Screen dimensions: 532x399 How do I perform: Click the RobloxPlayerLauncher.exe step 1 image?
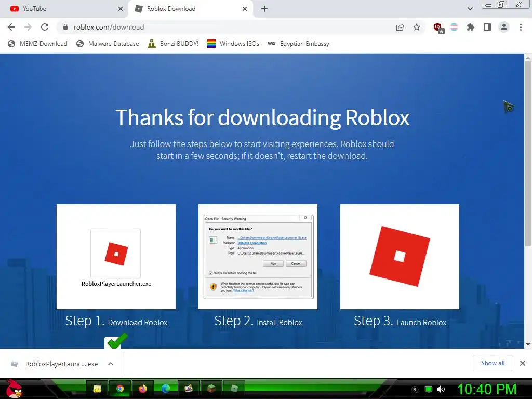pos(116,257)
